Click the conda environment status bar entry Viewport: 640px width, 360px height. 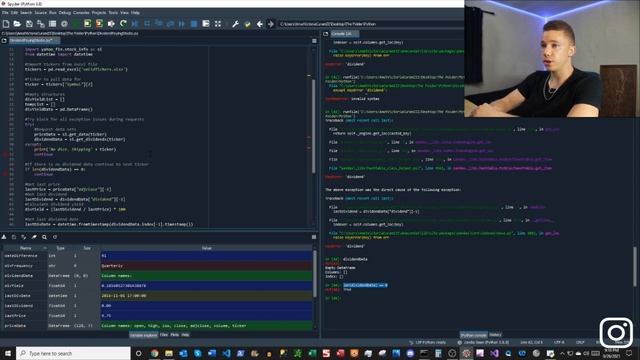(483, 342)
